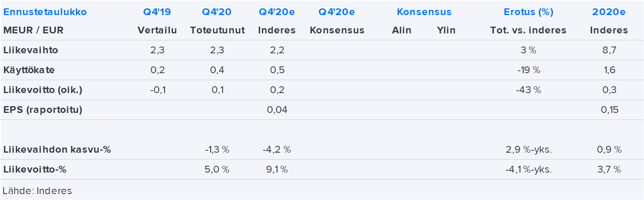Select the Q4'19 column header
Screen dimensions: 644x200
[157, 12]
